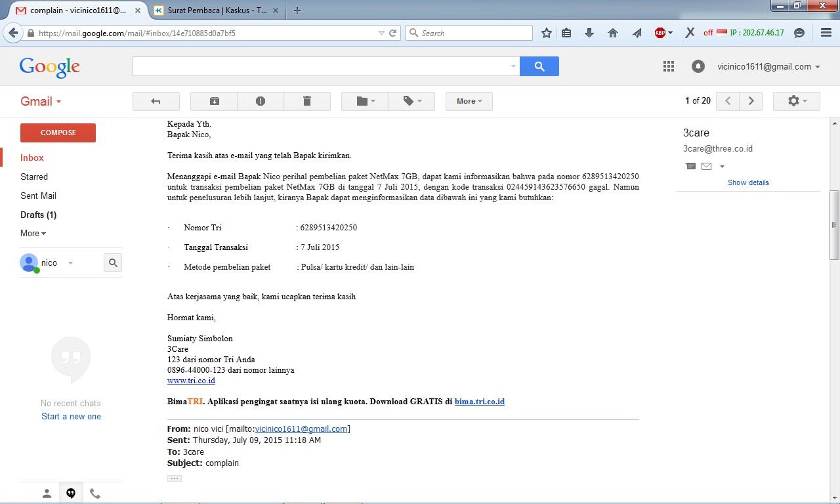840x504 pixels.
Task: Open bima.tri.co.id link
Action: click(480, 401)
